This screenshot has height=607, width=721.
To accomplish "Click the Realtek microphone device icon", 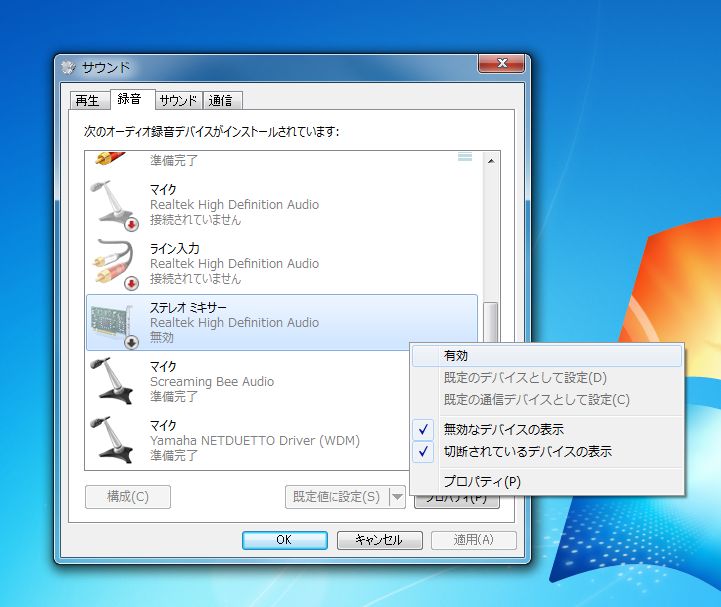I will (114, 204).
